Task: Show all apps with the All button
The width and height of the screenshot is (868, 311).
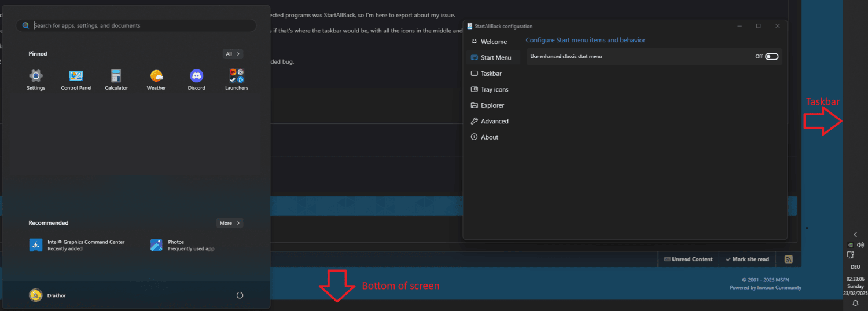Action: [x=233, y=54]
